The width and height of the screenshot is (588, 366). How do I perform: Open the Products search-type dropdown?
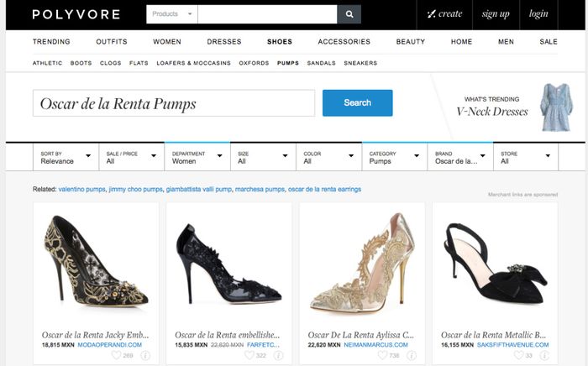[171, 14]
